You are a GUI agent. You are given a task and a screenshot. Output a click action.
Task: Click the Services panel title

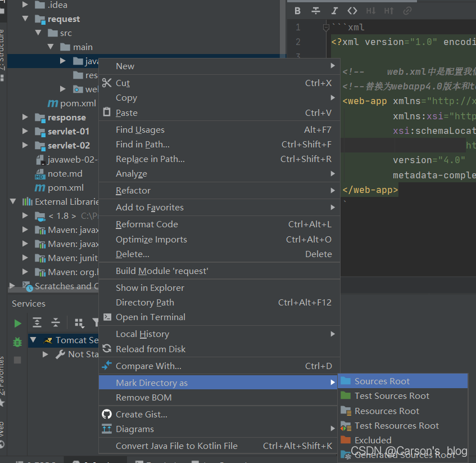(x=29, y=303)
